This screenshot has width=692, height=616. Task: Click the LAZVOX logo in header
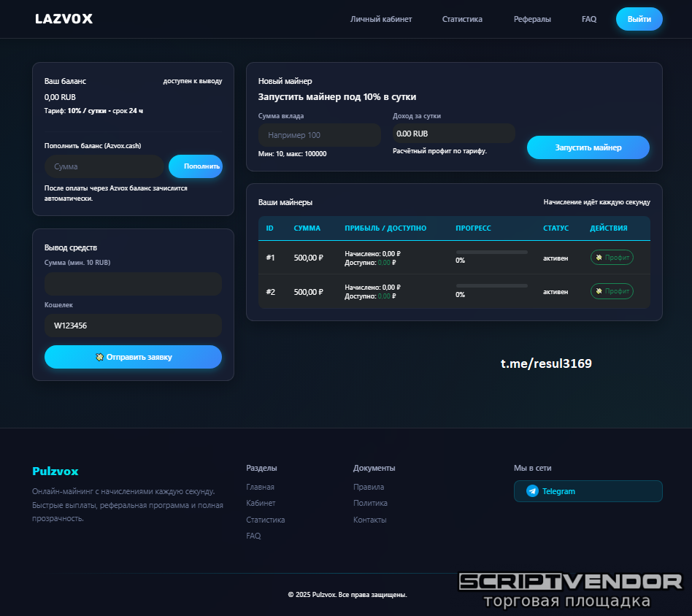(x=64, y=19)
